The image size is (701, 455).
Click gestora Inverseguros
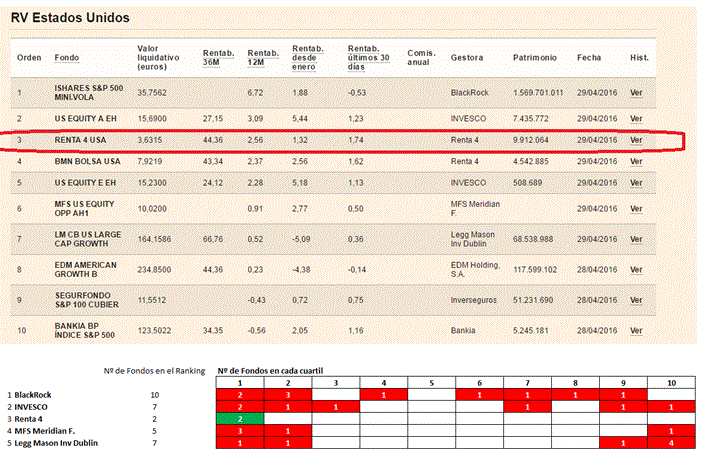[x=473, y=300]
